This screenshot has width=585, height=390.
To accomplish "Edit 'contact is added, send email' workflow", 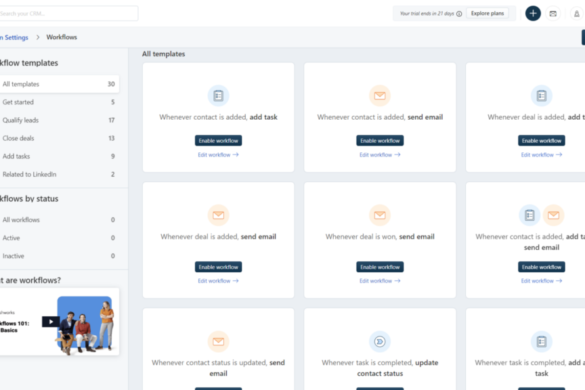I will click(380, 155).
